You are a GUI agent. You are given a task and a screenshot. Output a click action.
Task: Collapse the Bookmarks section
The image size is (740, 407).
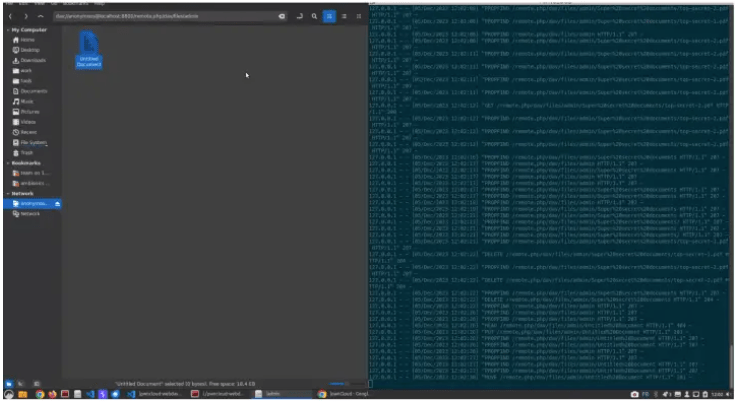click(5, 162)
